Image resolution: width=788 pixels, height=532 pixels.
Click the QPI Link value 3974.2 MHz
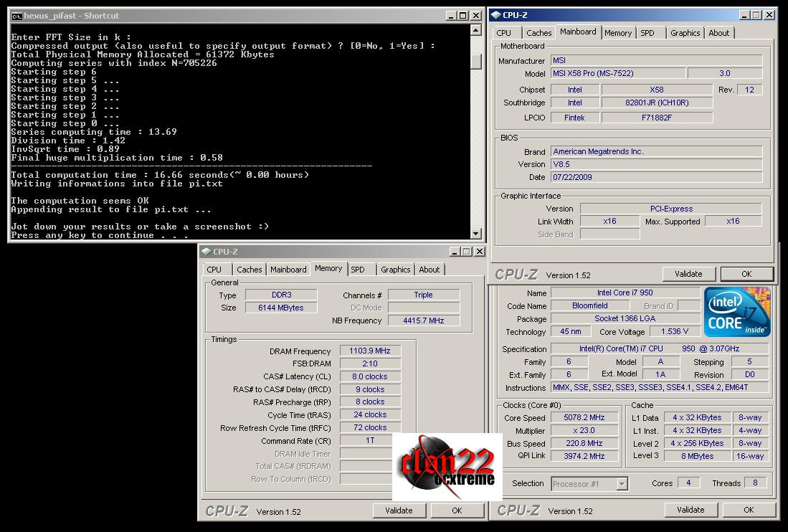coord(584,456)
